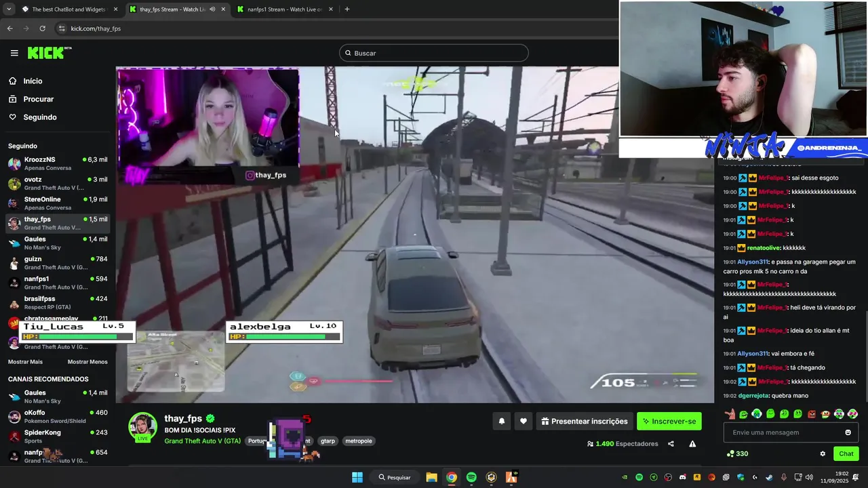Click the Inscrever-se button
Image resolution: width=868 pixels, height=488 pixels.
pyautogui.click(x=669, y=421)
